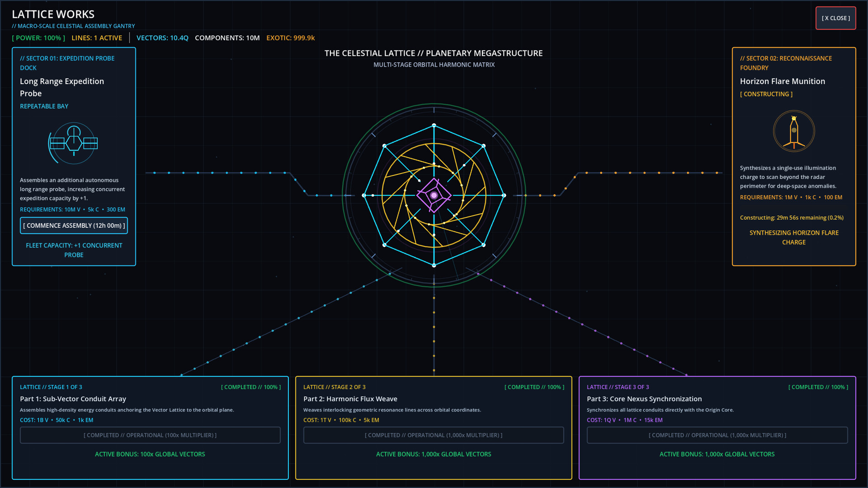
Task: Click the VECTORS: 10.4Q readout
Action: tap(162, 38)
